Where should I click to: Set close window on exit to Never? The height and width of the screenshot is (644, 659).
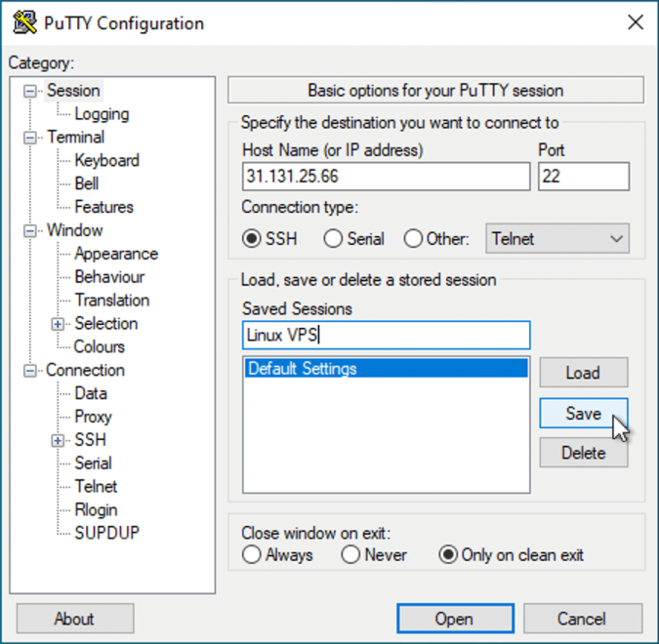pyautogui.click(x=351, y=555)
